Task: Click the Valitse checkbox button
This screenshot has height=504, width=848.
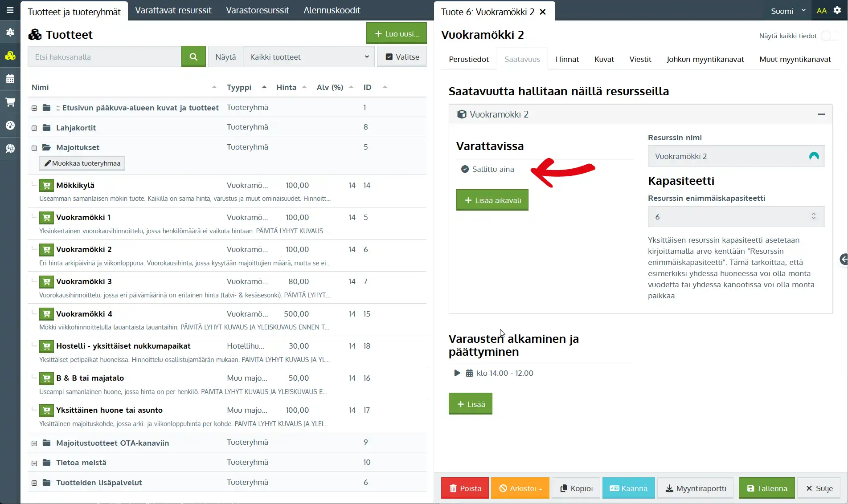Action: tap(402, 57)
